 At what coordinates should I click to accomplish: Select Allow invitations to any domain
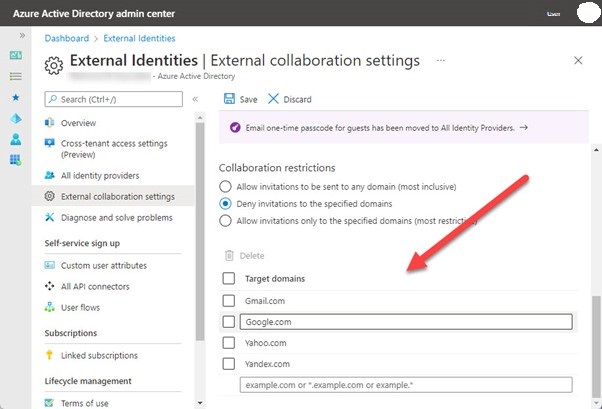[225, 187]
